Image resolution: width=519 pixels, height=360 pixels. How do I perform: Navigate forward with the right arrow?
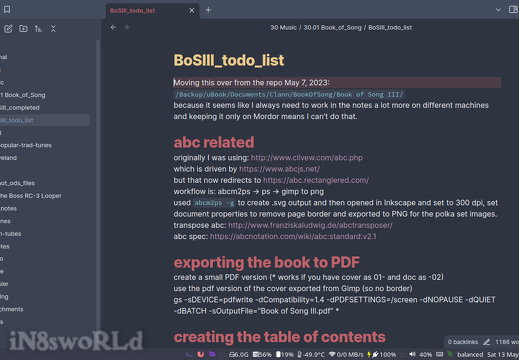point(126,27)
